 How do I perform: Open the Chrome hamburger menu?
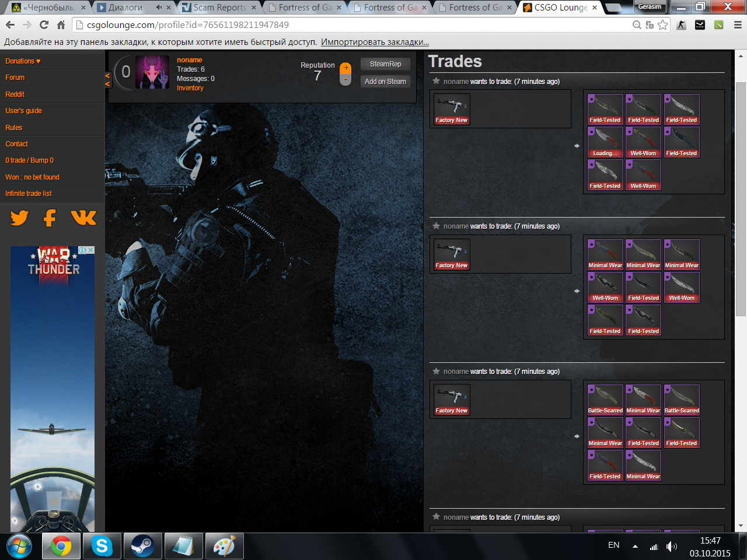(x=738, y=25)
